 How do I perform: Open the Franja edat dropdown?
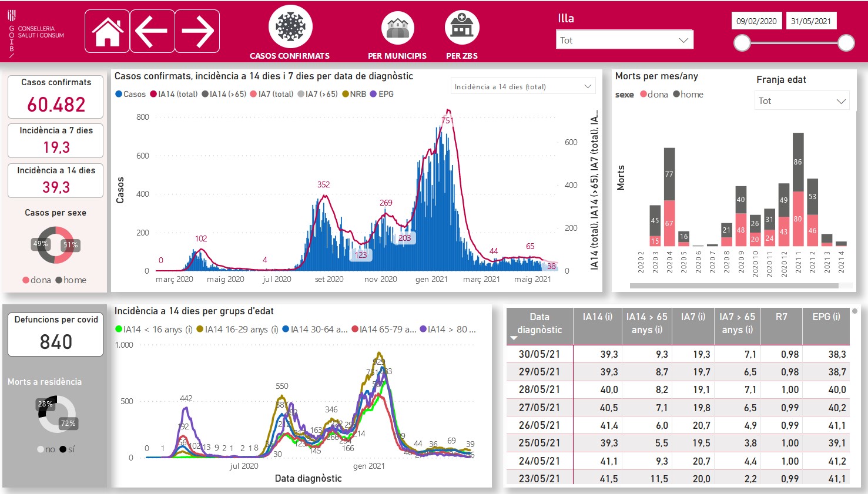click(802, 101)
